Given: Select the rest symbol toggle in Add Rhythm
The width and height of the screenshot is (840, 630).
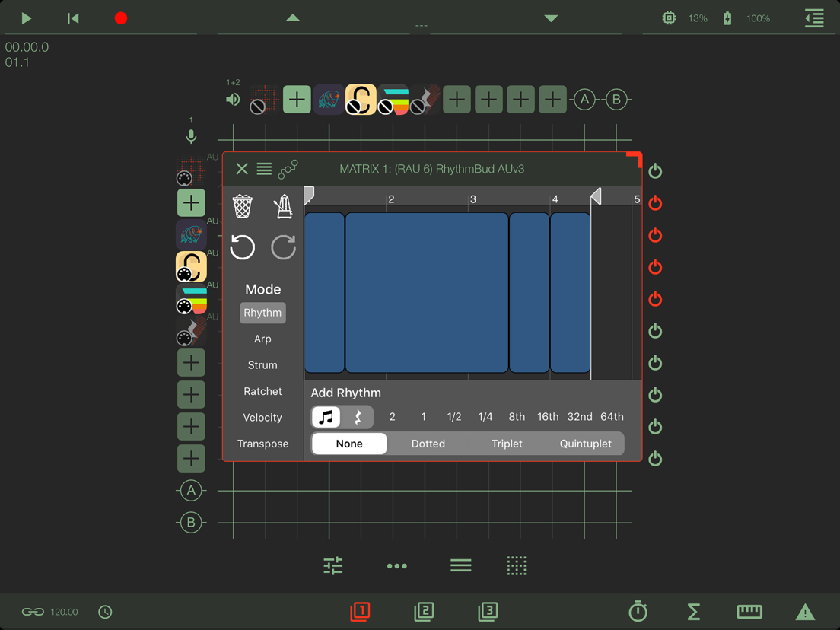Looking at the screenshot, I should pos(358,417).
